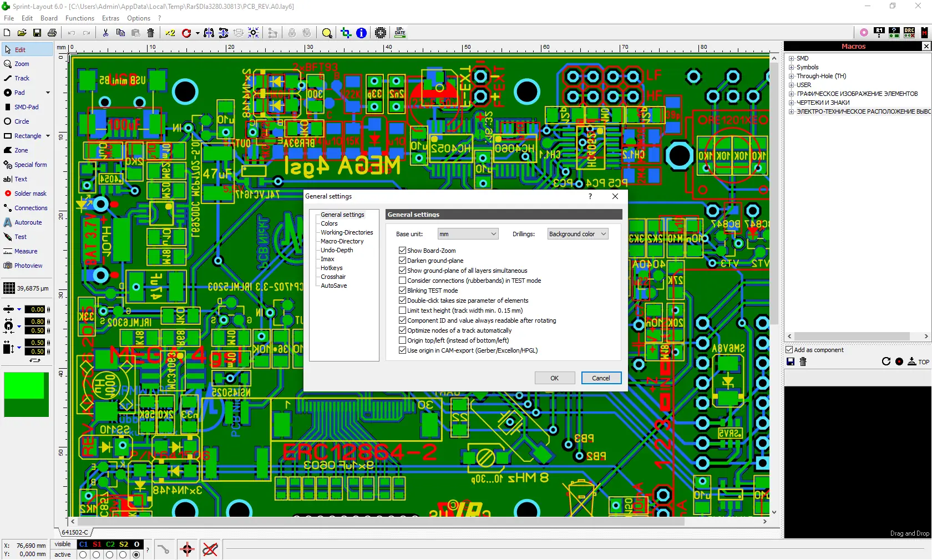Open the Drillings color dropdown

click(x=578, y=234)
